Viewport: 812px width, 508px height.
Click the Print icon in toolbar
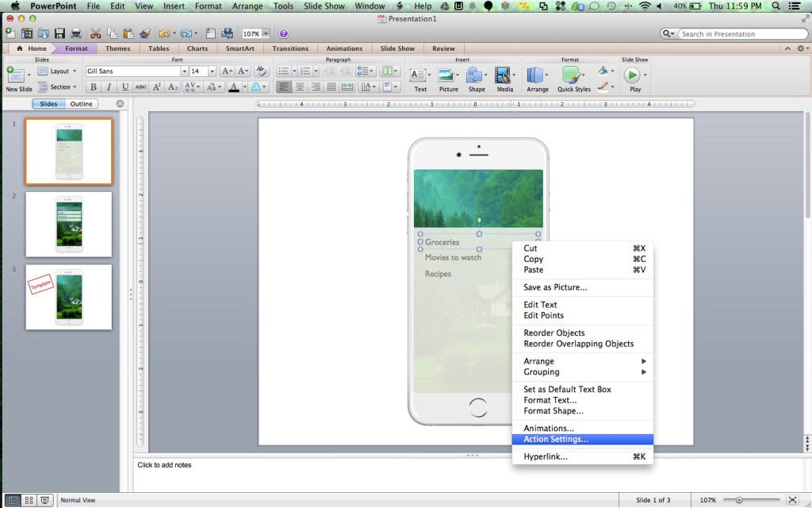pos(76,33)
